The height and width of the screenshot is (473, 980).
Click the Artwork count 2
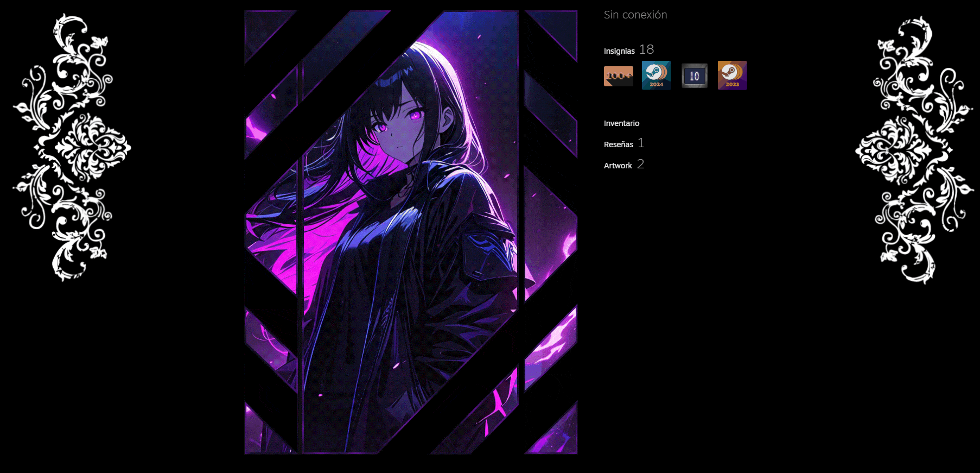pos(641,164)
